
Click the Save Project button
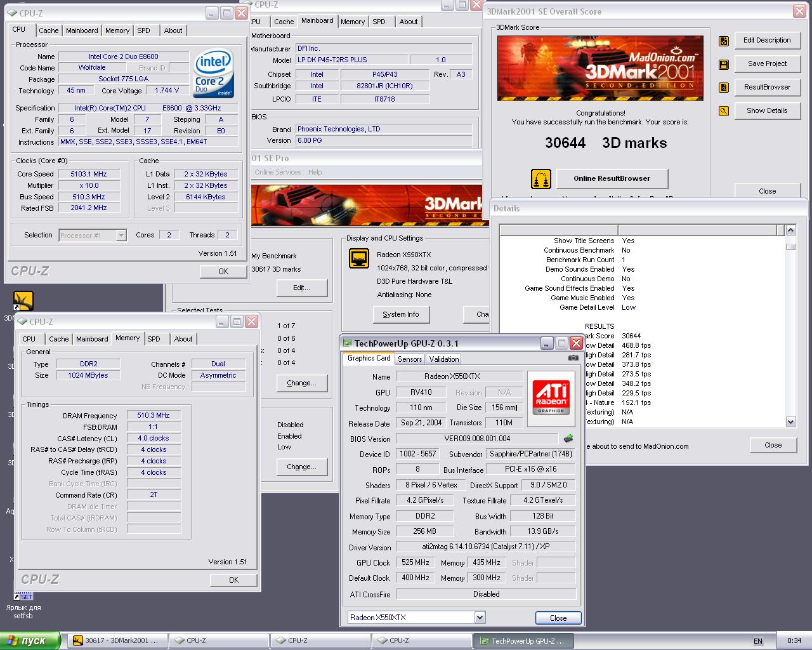click(x=767, y=63)
